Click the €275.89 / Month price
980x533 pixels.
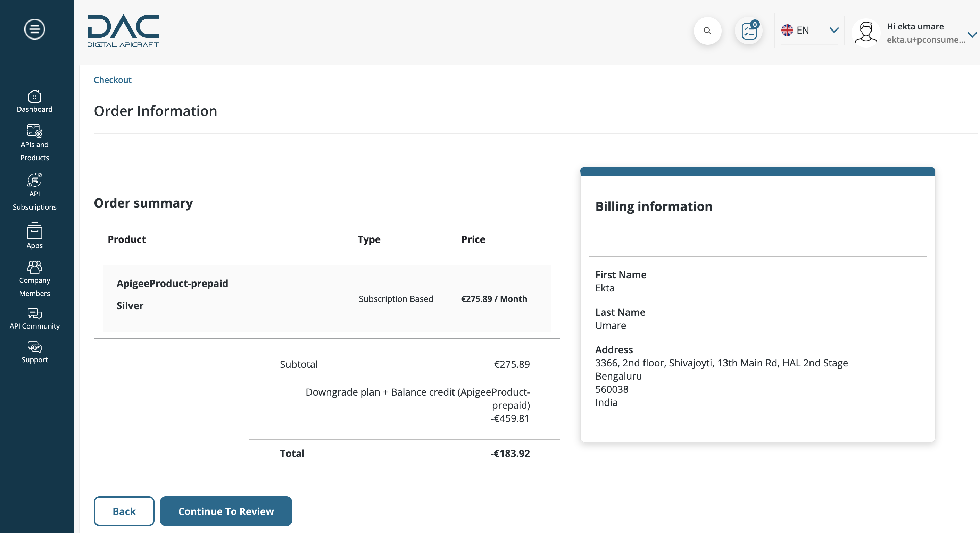pos(494,299)
